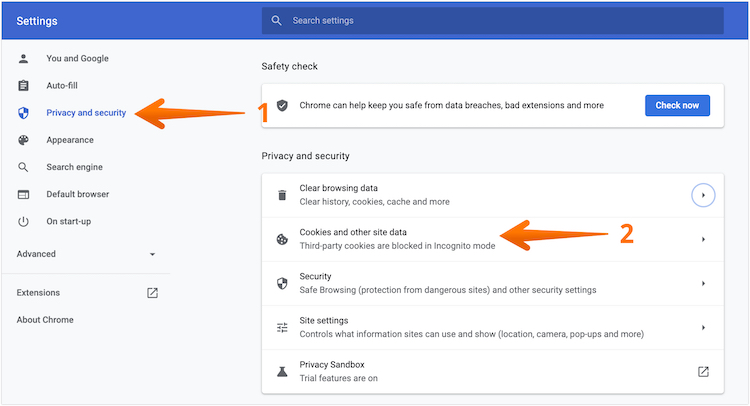Open Security row chevron arrow
This screenshot has width=750, height=406.
coord(703,284)
